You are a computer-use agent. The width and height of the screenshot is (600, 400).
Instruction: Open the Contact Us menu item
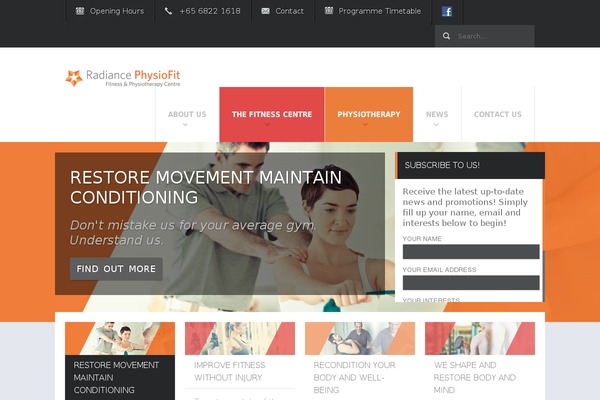click(x=497, y=114)
